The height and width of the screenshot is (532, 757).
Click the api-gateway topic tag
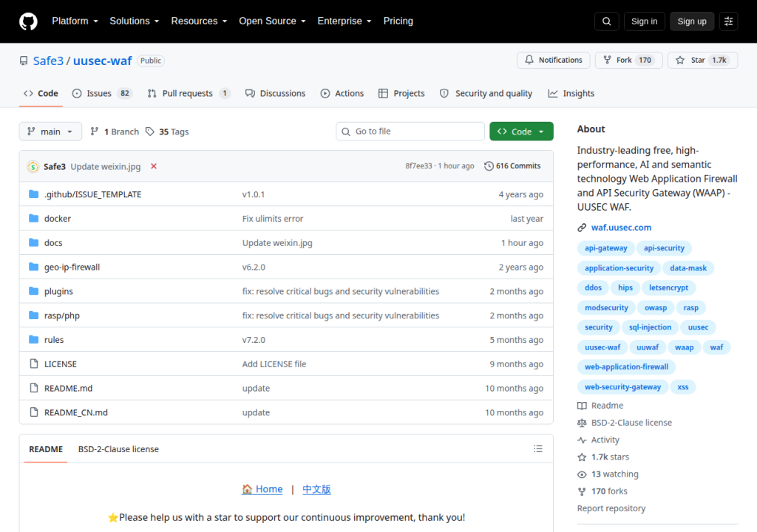(x=606, y=248)
